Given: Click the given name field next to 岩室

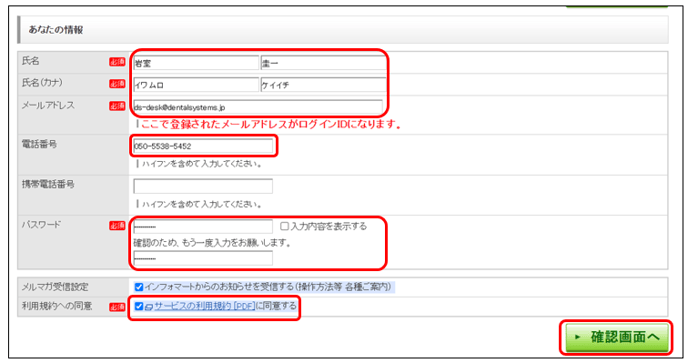Looking at the screenshot, I should [x=323, y=63].
